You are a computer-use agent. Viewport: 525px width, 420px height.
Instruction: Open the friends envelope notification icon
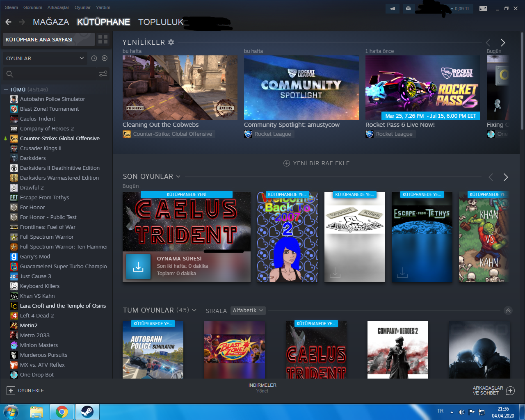click(408, 9)
